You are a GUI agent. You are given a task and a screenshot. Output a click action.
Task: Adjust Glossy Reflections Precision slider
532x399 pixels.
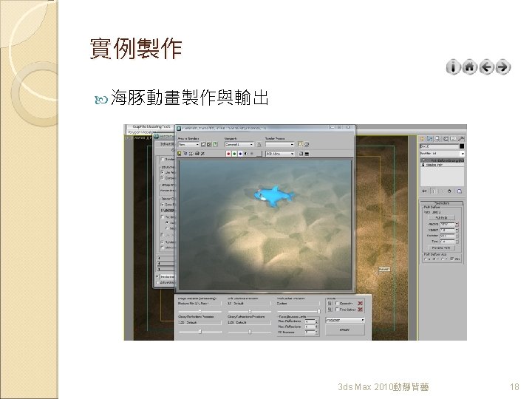coord(200,332)
